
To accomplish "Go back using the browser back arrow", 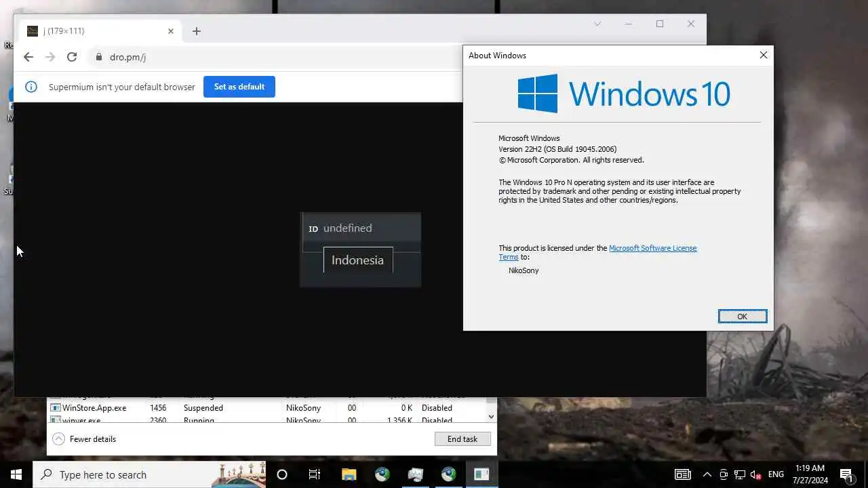I will pyautogui.click(x=28, y=57).
